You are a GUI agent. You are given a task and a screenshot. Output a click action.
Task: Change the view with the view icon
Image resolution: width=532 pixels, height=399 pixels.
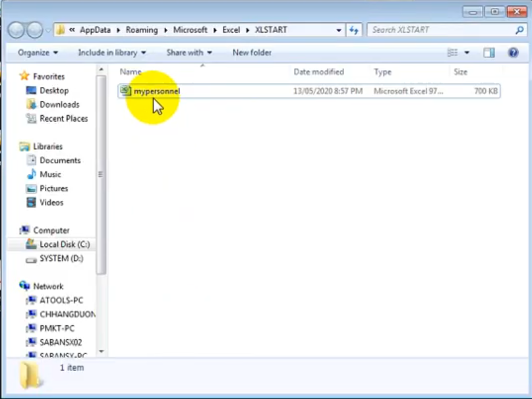[x=452, y=53]
